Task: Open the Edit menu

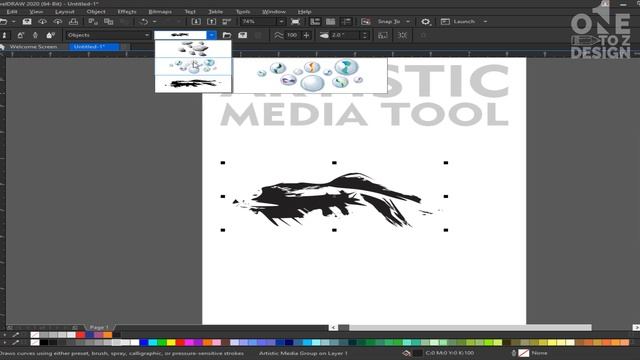Action: click(12, 11)
